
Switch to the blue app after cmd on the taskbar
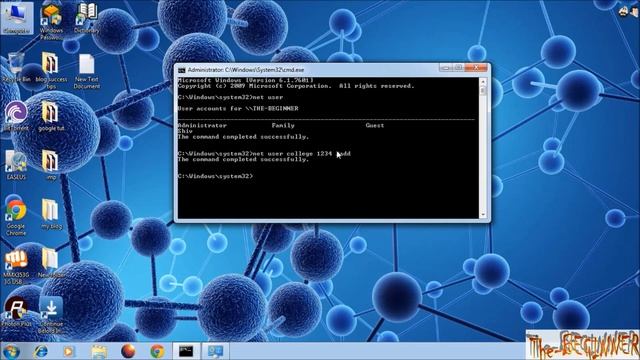[x=215, y=351]
